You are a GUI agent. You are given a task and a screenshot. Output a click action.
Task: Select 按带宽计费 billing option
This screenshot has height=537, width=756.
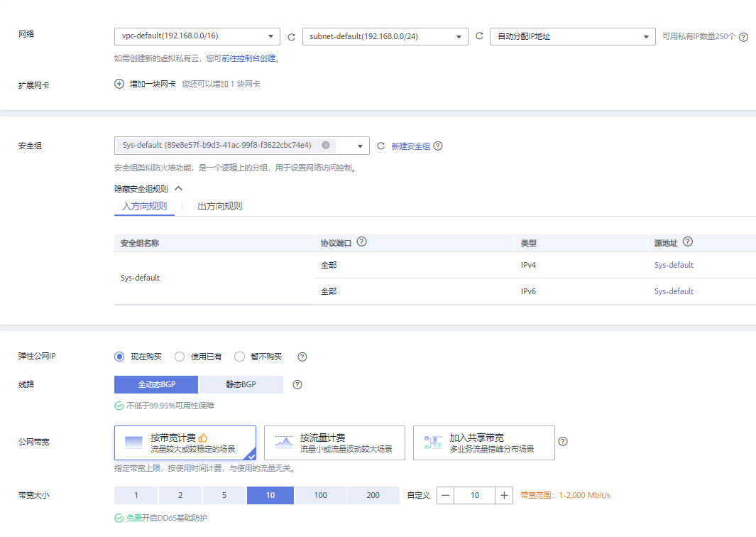(x=185, y=443)
